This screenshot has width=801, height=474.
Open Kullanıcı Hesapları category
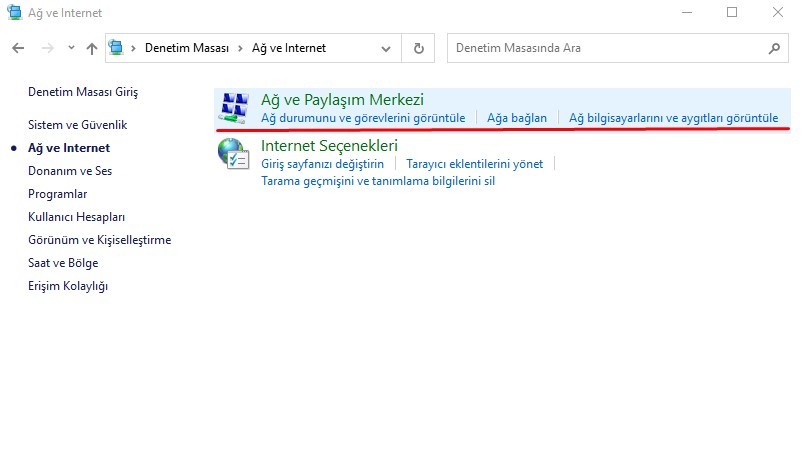click(x=77, y=217)
